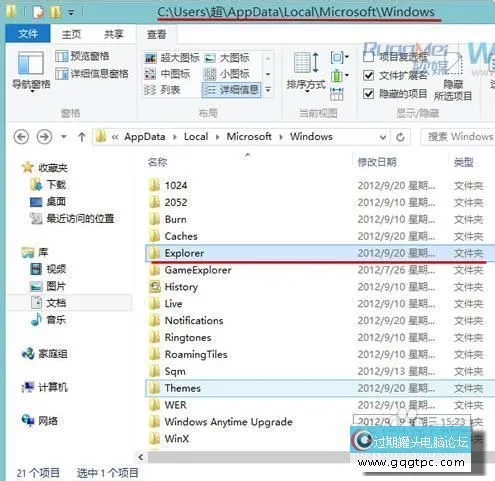Sort by the Type (类型) column header
This screenshot has width=495, height=481.
coord(463,162)
